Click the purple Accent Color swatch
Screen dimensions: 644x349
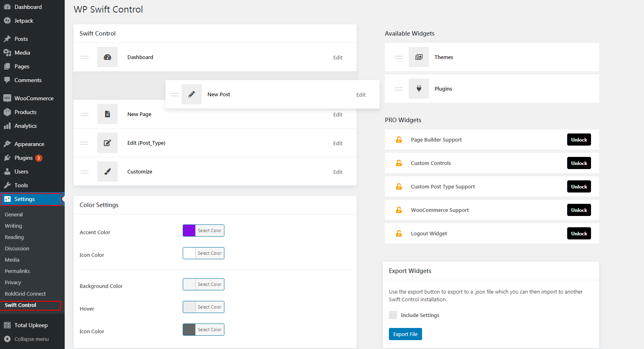pos(189,231)
